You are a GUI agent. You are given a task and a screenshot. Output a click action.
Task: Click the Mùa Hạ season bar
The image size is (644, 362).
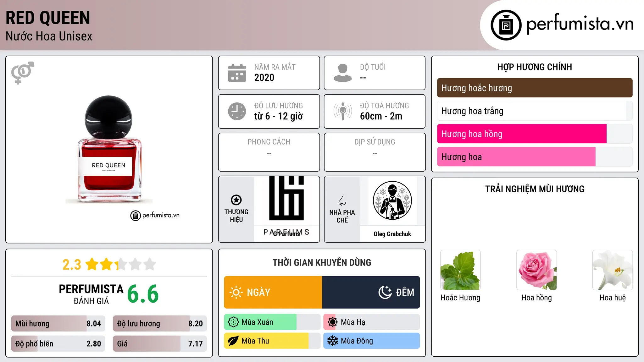point(371,322)
